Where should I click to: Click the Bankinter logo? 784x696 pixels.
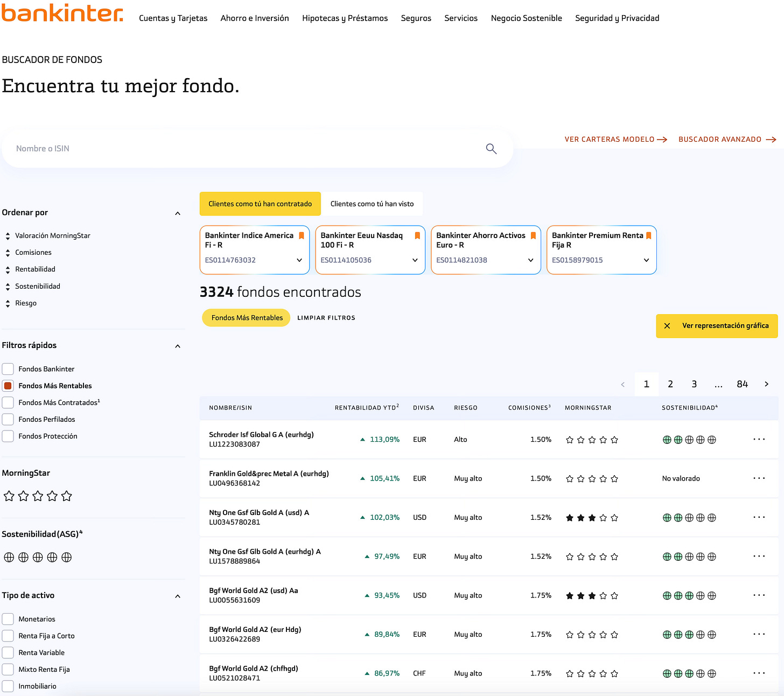62,12
